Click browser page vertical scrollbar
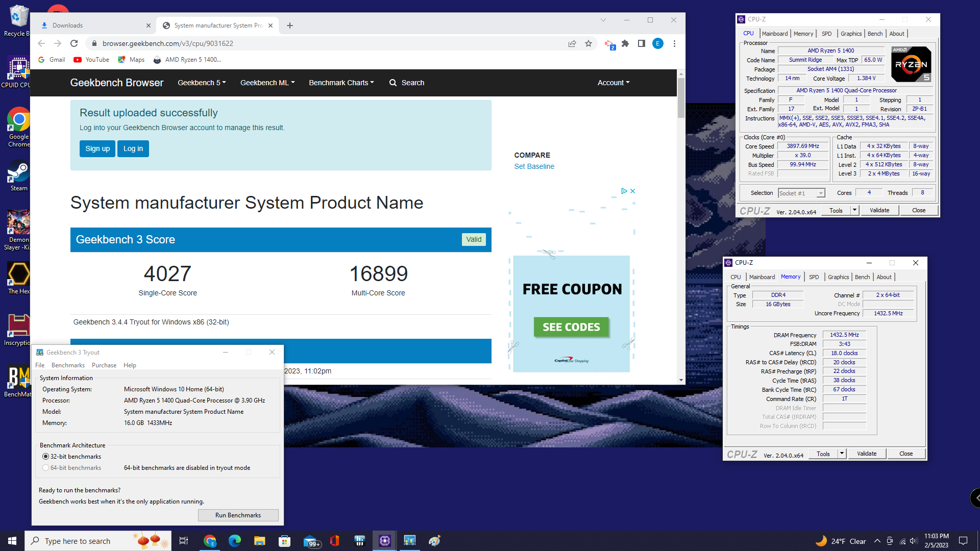This screenshot has width=980, height=551. [681, 97]
